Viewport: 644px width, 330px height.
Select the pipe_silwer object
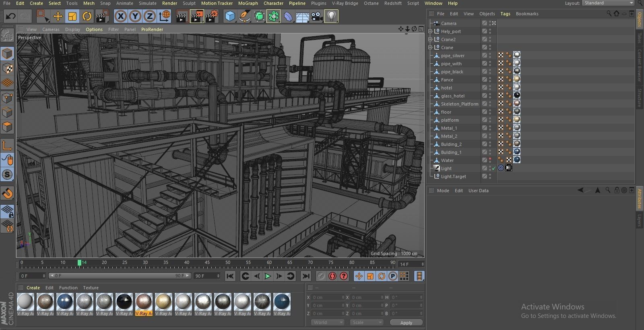(452, 56)
